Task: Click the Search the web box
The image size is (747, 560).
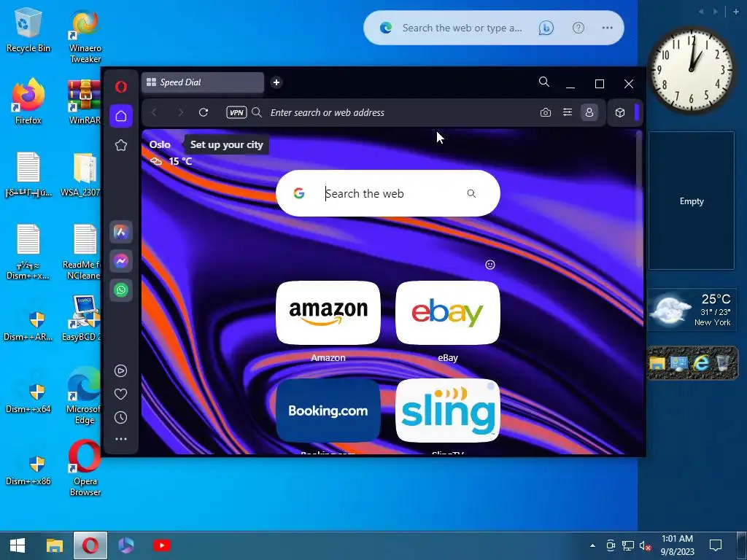Action: click(x=388, y=193)
